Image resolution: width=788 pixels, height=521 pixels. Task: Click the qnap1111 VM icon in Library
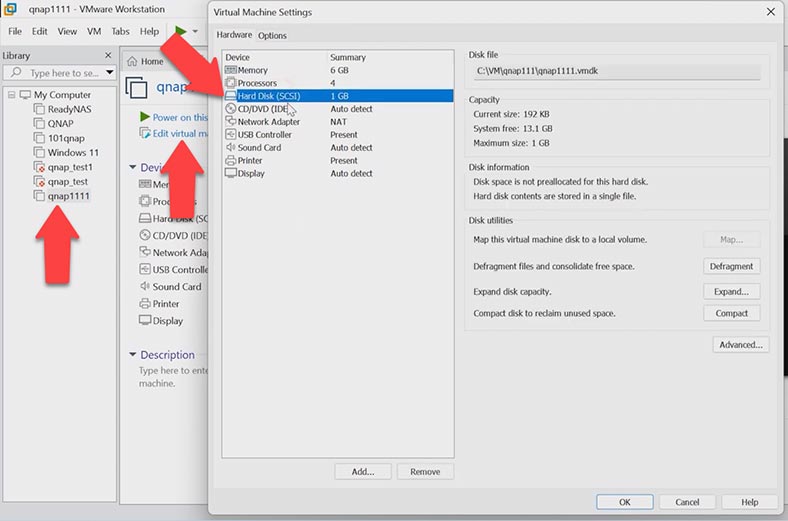(x=39, y=196)
